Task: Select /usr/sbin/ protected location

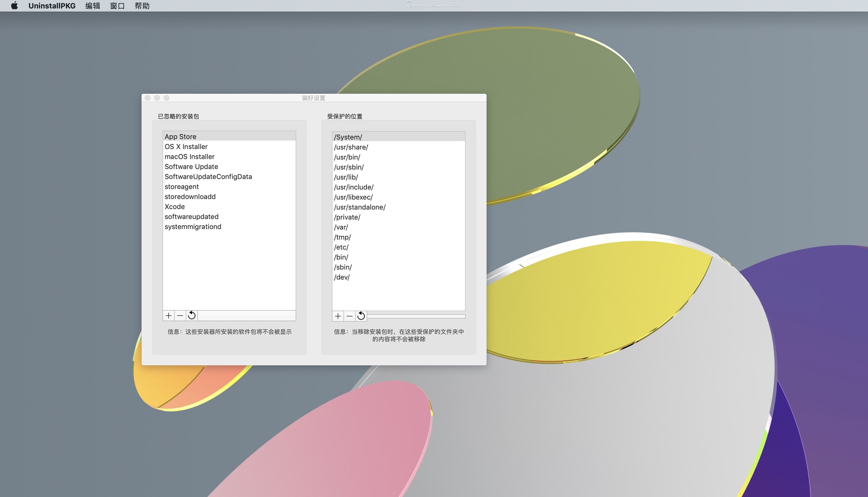Action: tap(399, 167)
